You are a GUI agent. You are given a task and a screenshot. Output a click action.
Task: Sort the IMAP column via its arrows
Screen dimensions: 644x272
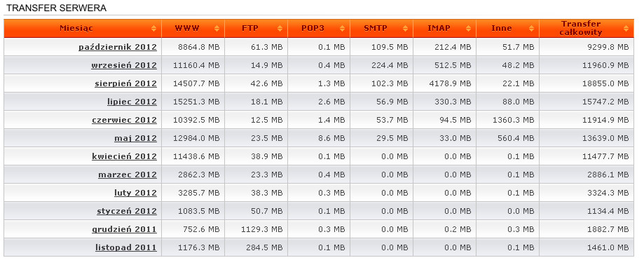(469, 28)
